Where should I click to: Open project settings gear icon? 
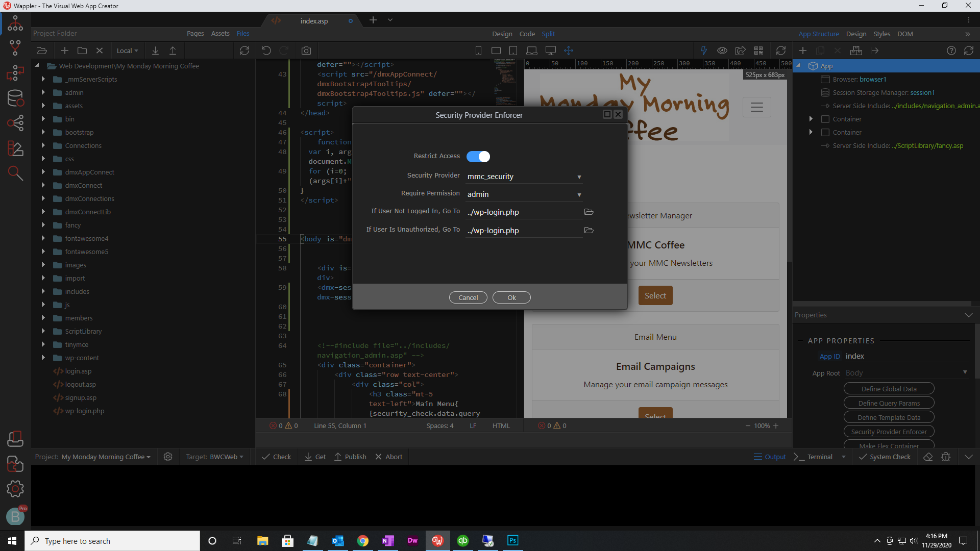[167, 457]
